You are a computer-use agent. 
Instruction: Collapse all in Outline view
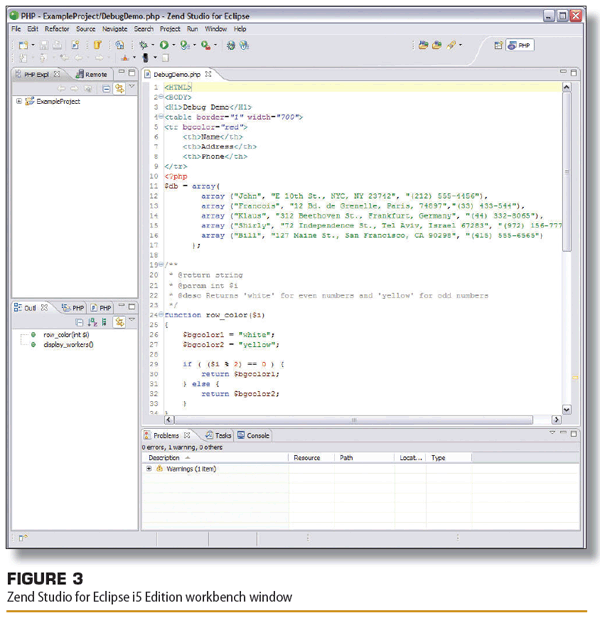(x=79, y=322)
